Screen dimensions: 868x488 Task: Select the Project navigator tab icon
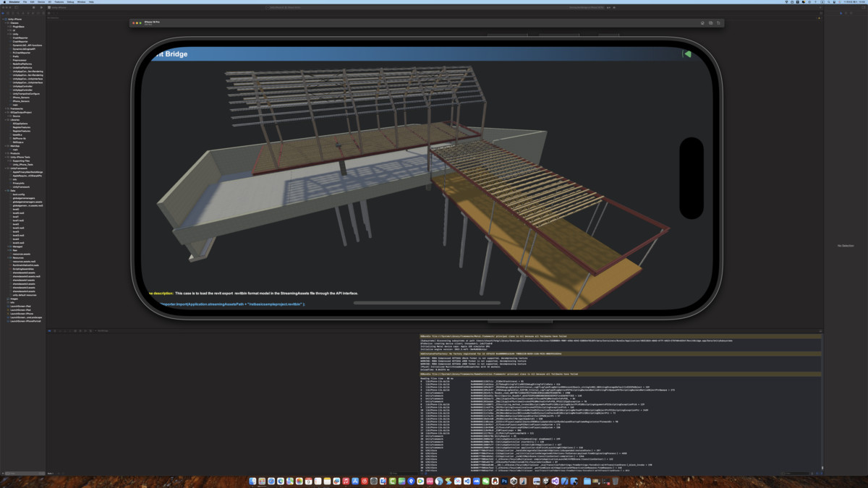[x=3, y=13]
